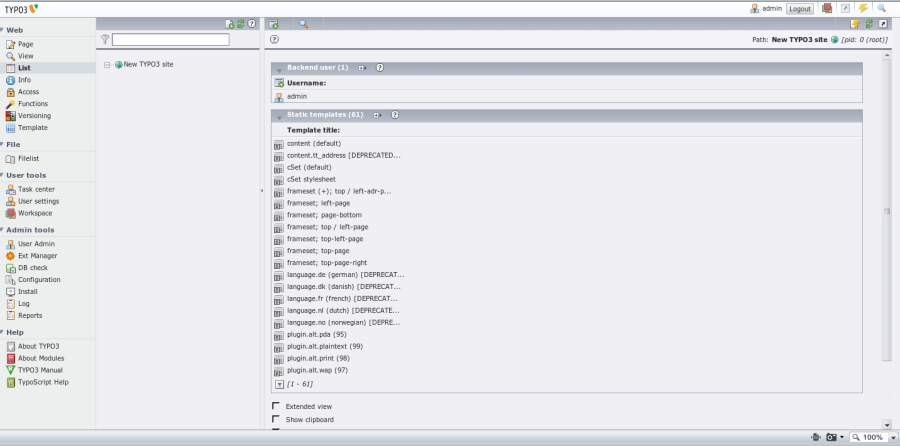The image size is (900, 446).
Task: Open the cSet stylesheet template
Action: pos(311,179)
